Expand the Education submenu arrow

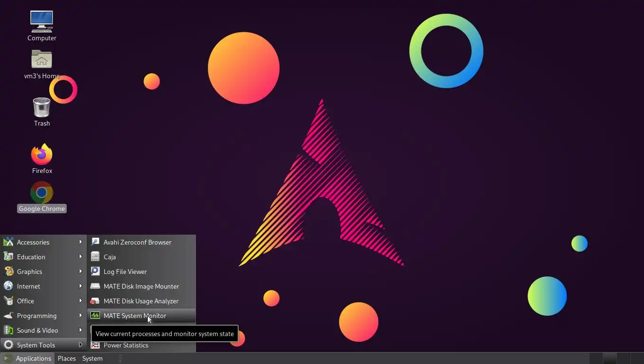[80, 257]
